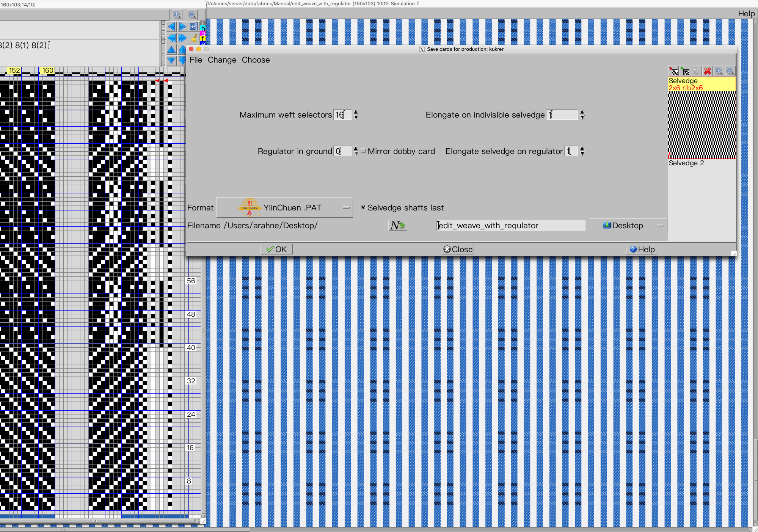Select the yellow 'f' yarn color
Screen dimensions: 758x532
pos(203,38)
